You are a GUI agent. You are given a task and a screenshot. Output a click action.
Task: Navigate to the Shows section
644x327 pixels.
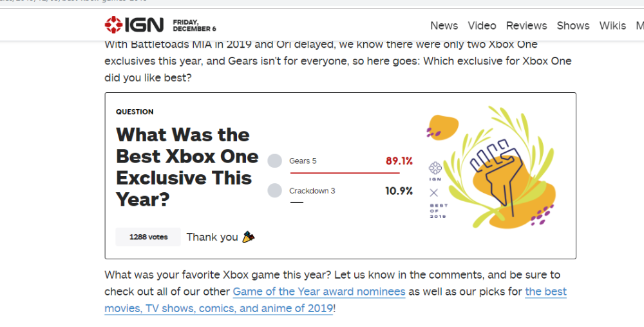(x=573, y=26)
